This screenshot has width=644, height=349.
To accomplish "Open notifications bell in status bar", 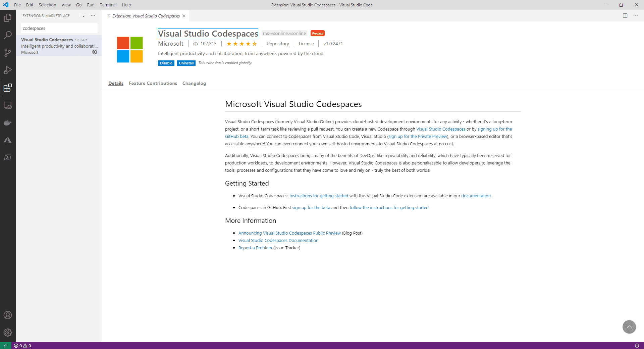I will (637, 346).
